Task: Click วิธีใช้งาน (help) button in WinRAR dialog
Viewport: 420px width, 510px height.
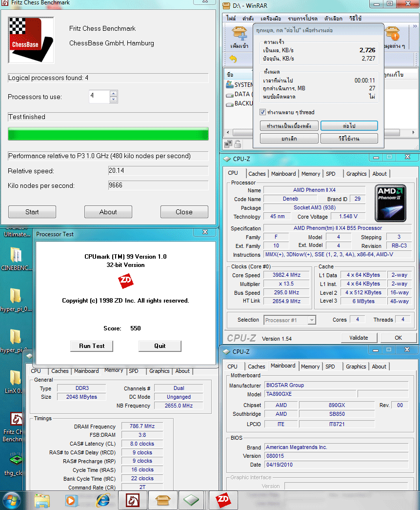Action: 349,139
